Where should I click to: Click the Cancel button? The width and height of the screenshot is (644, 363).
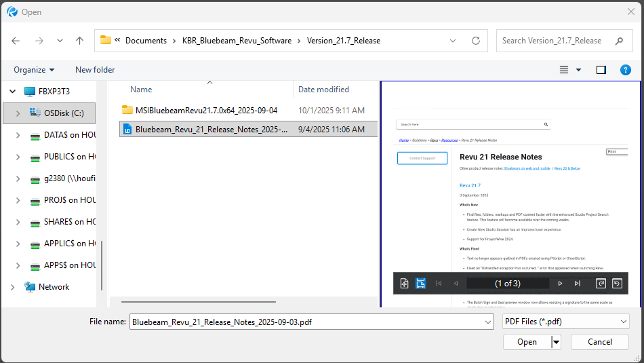600,342
